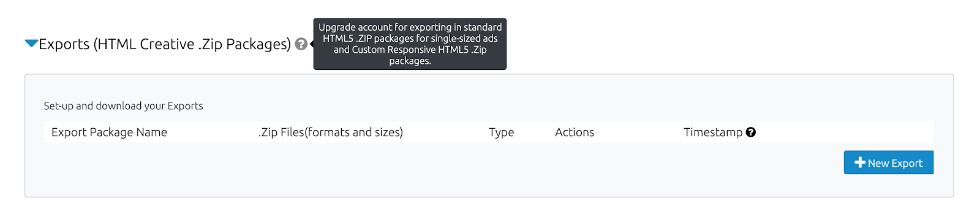Click the Timestamp column header label

[x=713, y=132]
